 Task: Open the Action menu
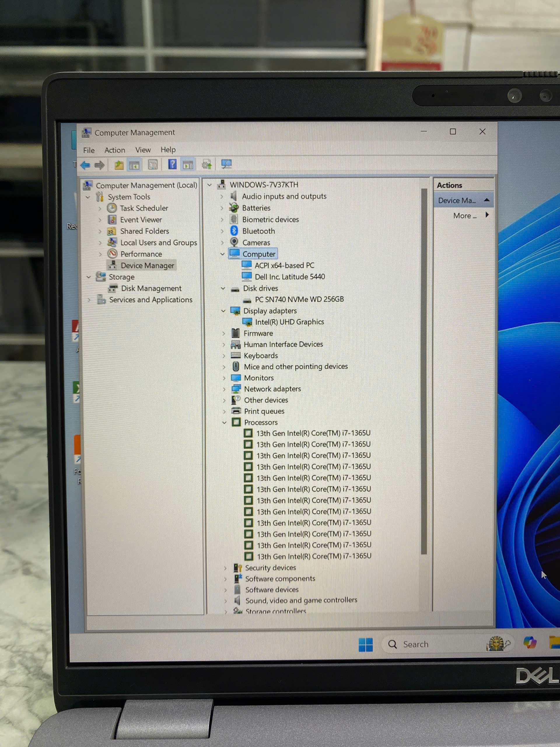pos(115,150)
